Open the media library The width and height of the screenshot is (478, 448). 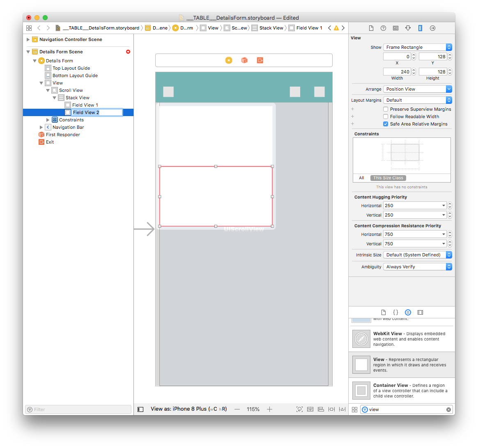click(x=420, y=313)
